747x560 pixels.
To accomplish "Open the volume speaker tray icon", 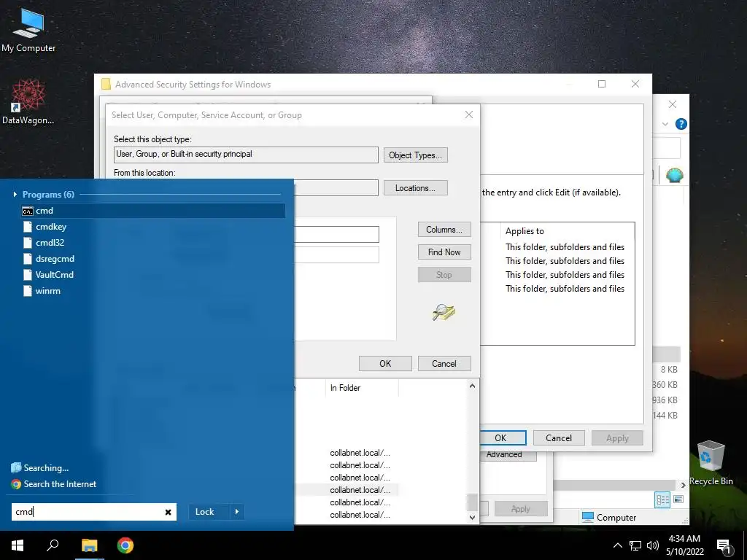I will pyautogui.click(x=653, y=545).
